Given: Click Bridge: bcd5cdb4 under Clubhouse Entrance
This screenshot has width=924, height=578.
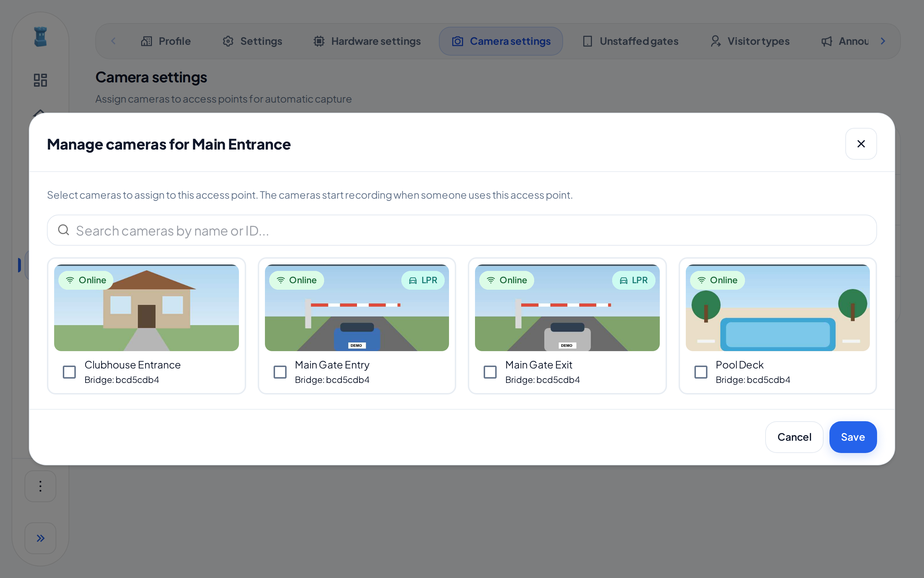Looking at the screenshot, I should tap(122, 380).
